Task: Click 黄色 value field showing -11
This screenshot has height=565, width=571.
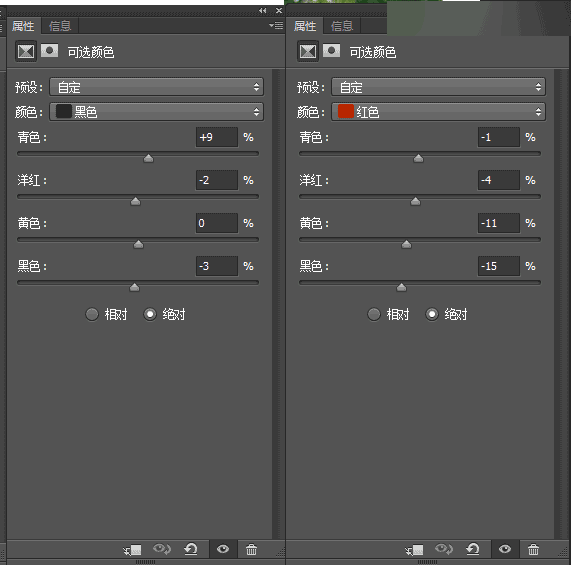Action: [x=499, y=223]
